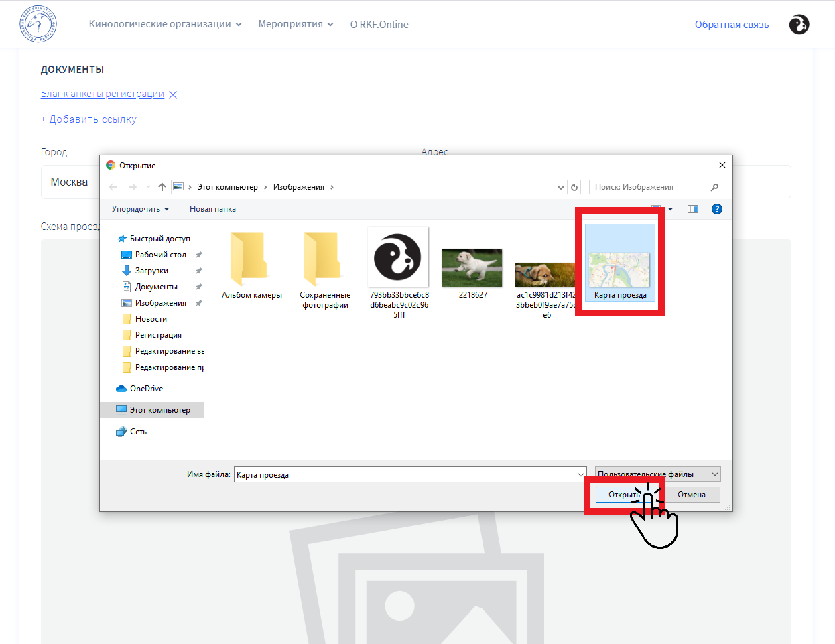Remove the Бланк анкеты регистрации document
Screen dimensions: 835x644
click(173, 94)
